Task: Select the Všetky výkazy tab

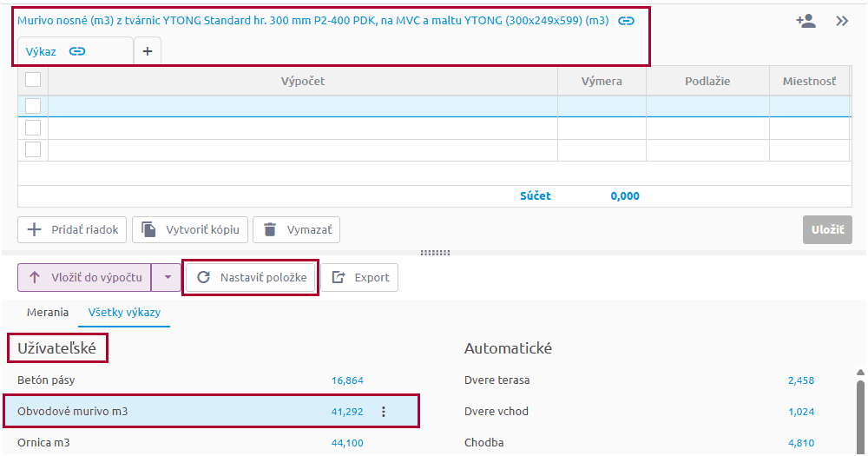Action: 124,312
